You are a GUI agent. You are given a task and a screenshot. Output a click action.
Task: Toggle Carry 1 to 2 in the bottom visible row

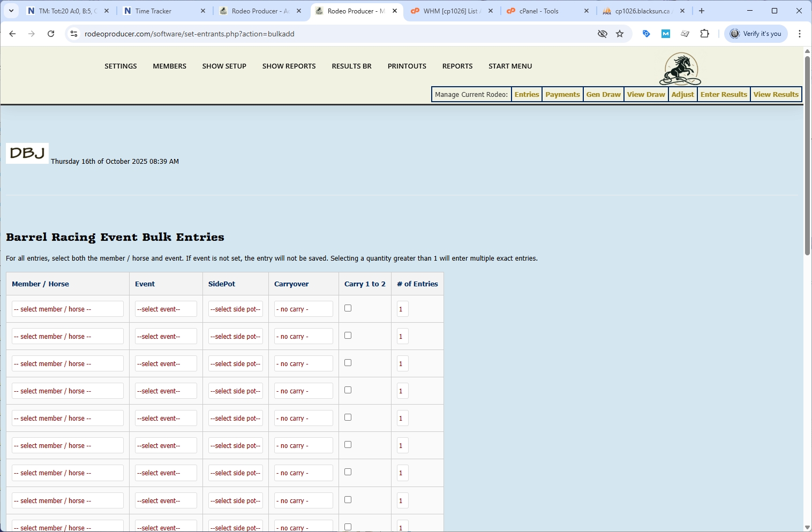(x=348, y=526)
